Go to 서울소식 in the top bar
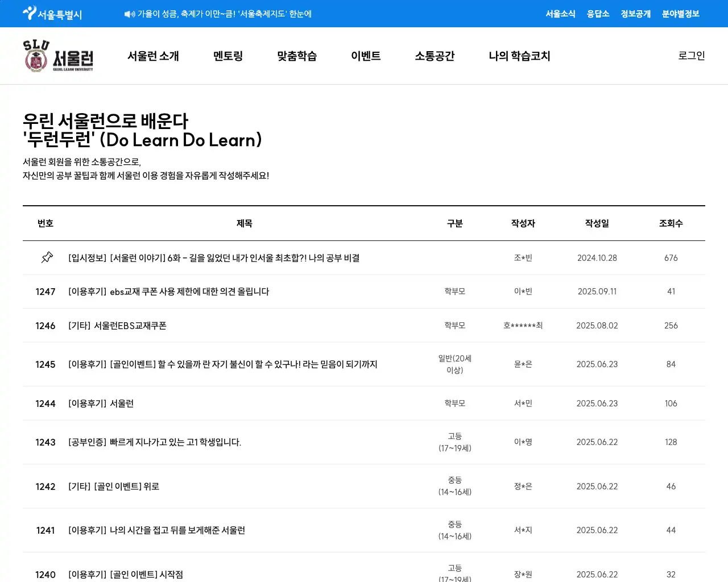This screenshot has height=582, width=728. coord(560,14)
